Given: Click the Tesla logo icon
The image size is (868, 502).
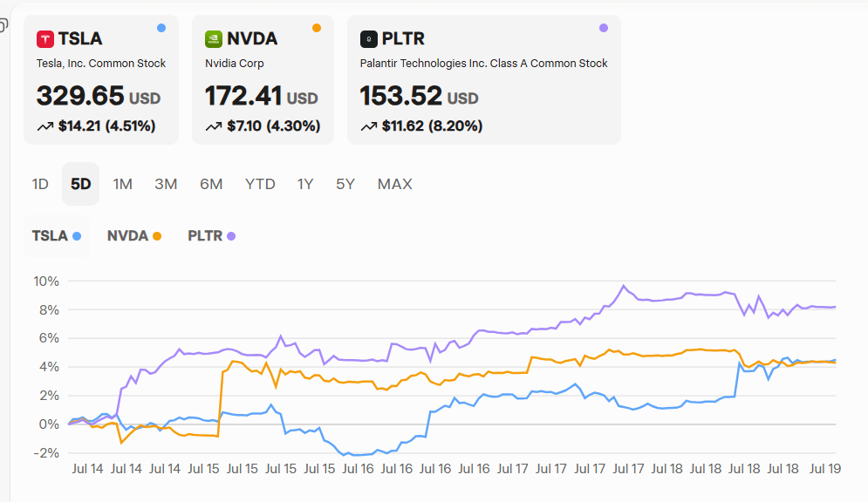Looking at the screenshot, I should 45,39.
